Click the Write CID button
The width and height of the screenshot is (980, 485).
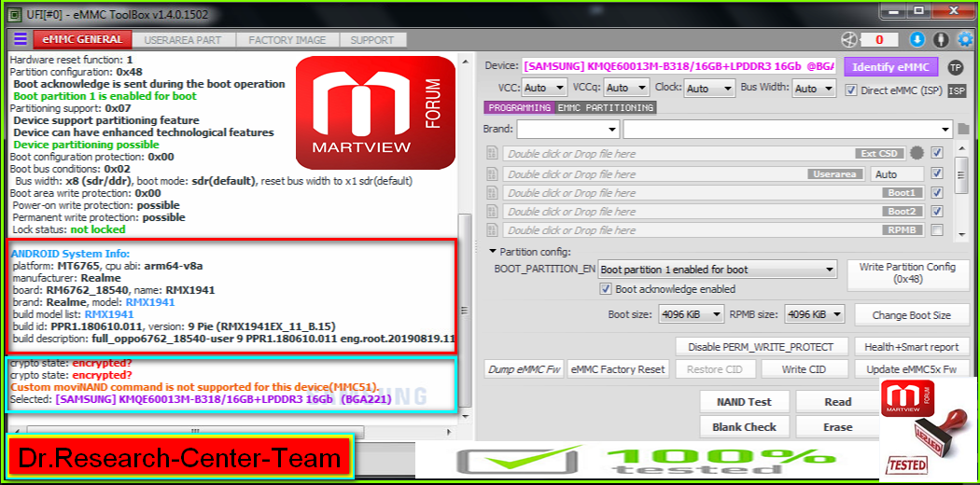point(805,369)
